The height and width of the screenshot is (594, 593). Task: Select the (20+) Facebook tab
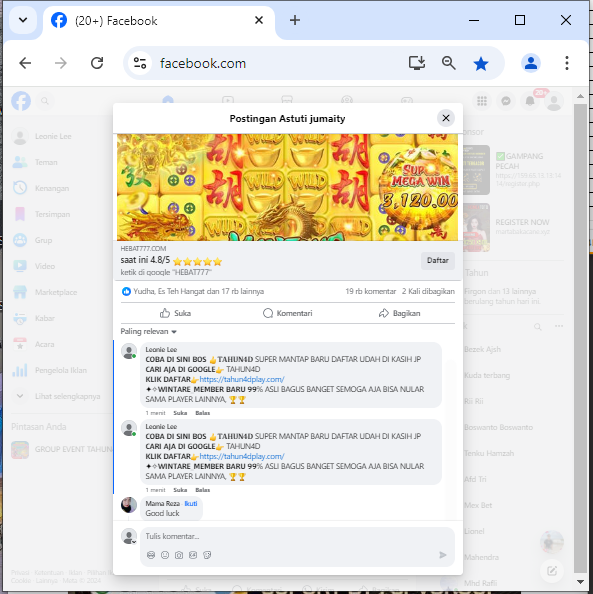[x=159, y=21]
